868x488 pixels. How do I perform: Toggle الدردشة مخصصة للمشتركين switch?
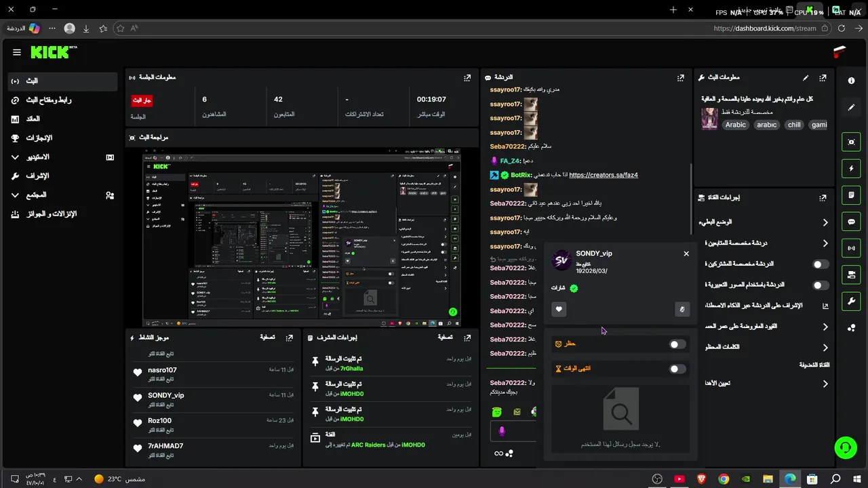point(821,264)
